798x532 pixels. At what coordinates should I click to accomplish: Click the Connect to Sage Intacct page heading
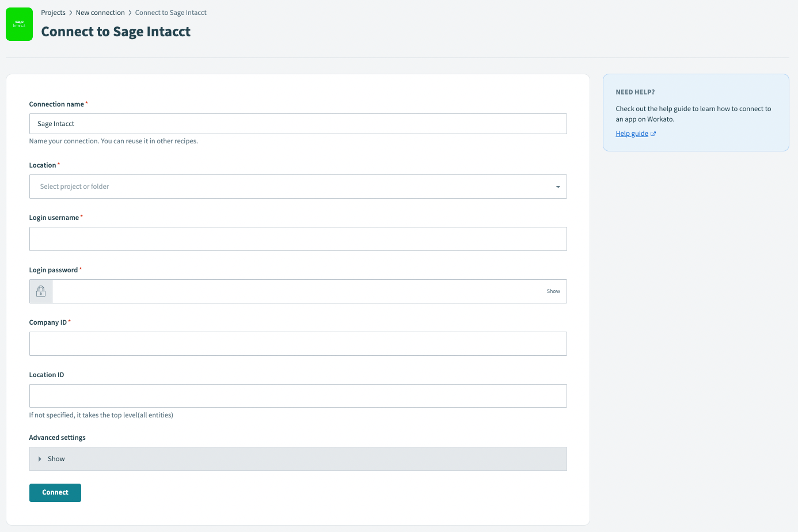[x=115, y=32]
